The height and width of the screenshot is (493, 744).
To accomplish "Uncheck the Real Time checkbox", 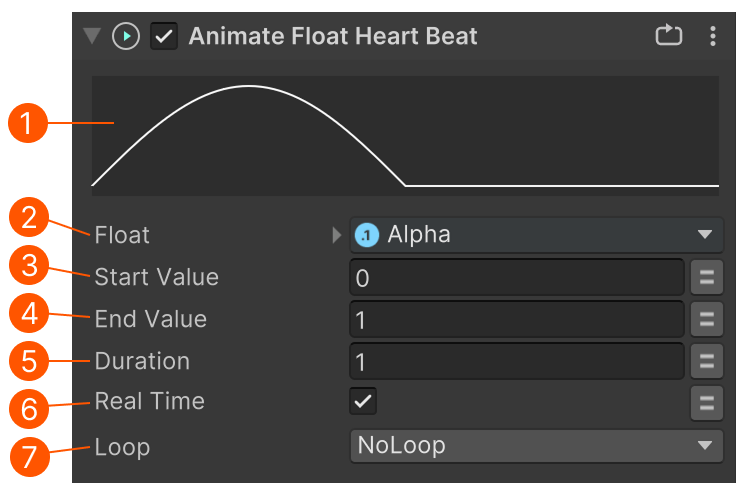I will (363, 401).
